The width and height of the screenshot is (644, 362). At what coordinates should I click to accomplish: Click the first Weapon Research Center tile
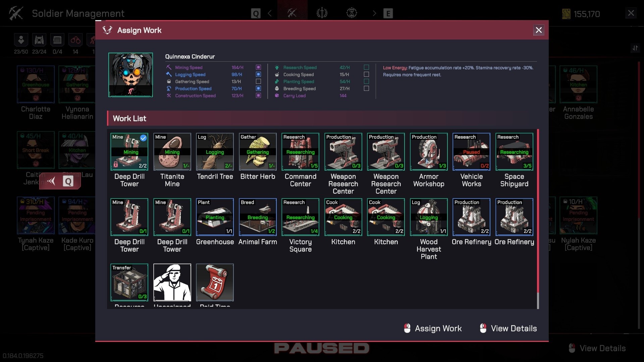point(343,152)
